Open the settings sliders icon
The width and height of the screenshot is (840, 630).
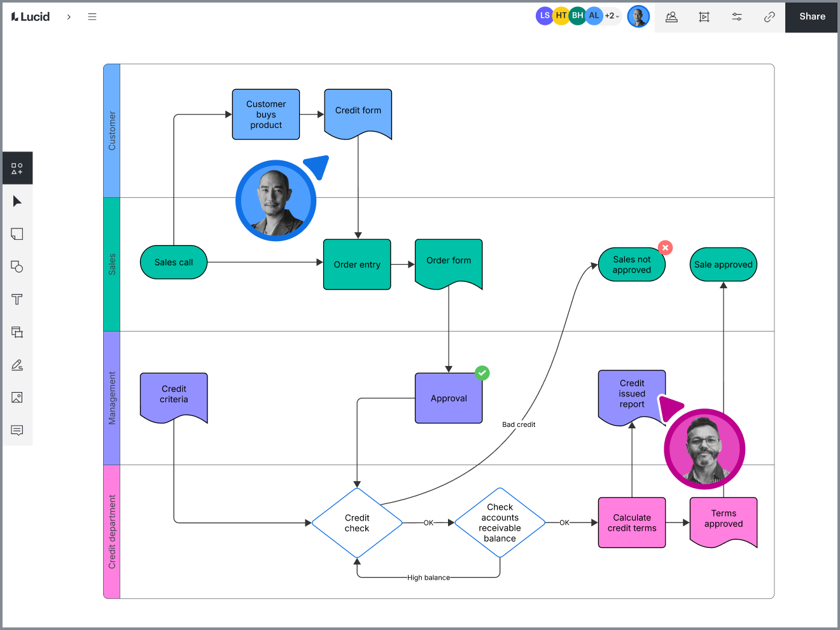click(x=737, y=17)
